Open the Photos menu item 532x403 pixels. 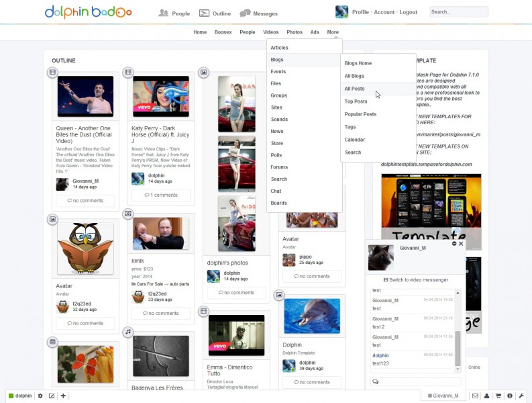(295, 32)
